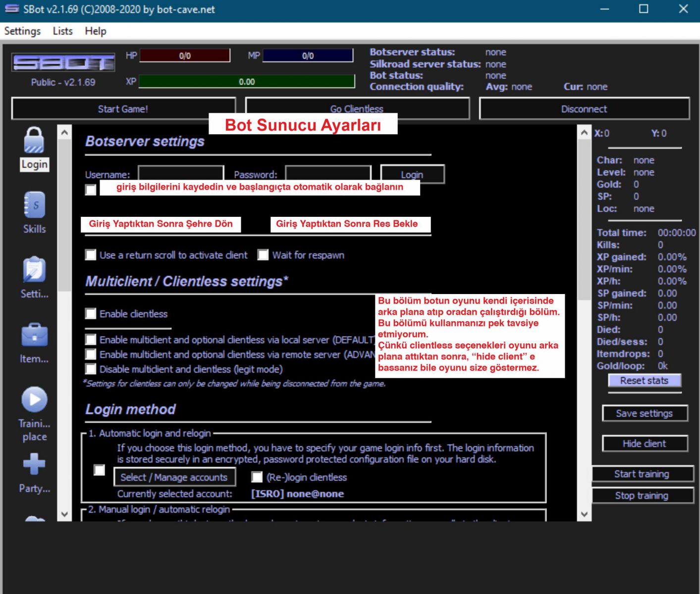Click the red HP bar
Screen dimensions: 700x594
tap(185, 55)
